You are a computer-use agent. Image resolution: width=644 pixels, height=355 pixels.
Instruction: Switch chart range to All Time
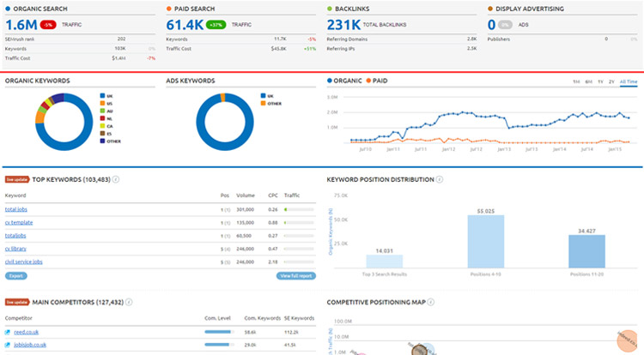click(629, 81)
